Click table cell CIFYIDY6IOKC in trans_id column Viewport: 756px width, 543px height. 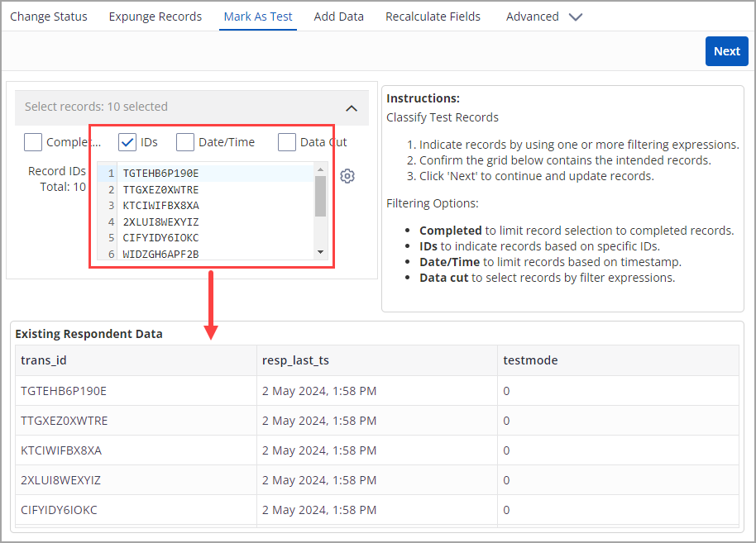[136, 510]
